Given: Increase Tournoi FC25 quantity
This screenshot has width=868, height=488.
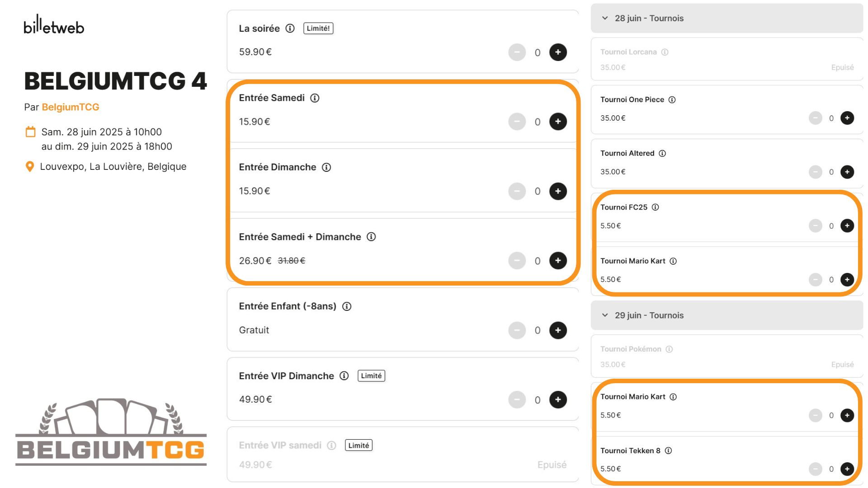Looking at the screenshot, I should click(x=847, y=225).
